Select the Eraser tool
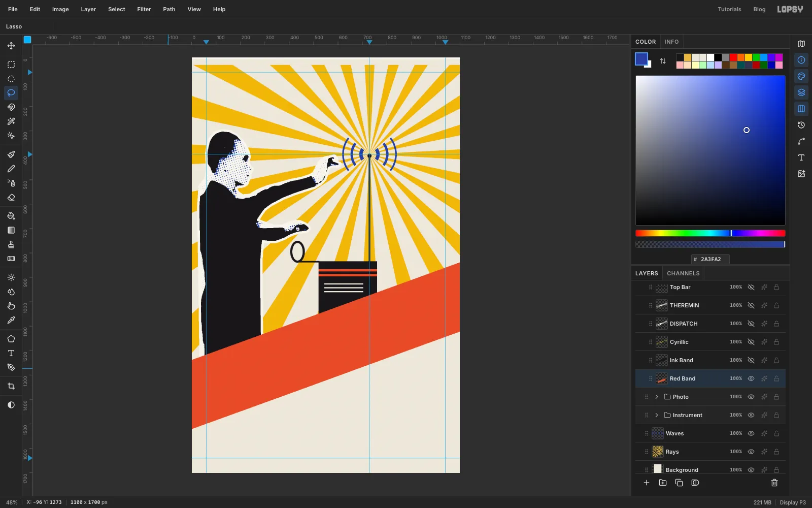812x508 pixels. point(11,197)
